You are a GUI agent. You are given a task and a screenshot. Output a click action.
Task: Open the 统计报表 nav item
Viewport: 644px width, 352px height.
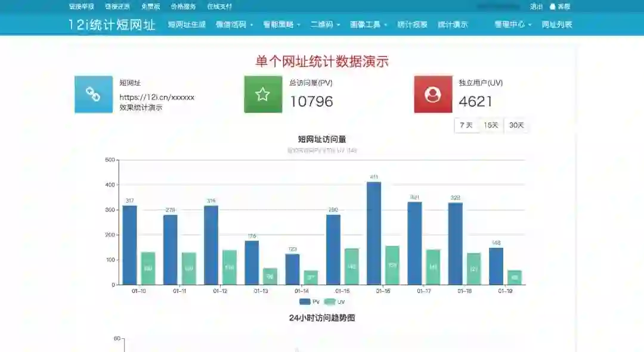pos(413,24)
